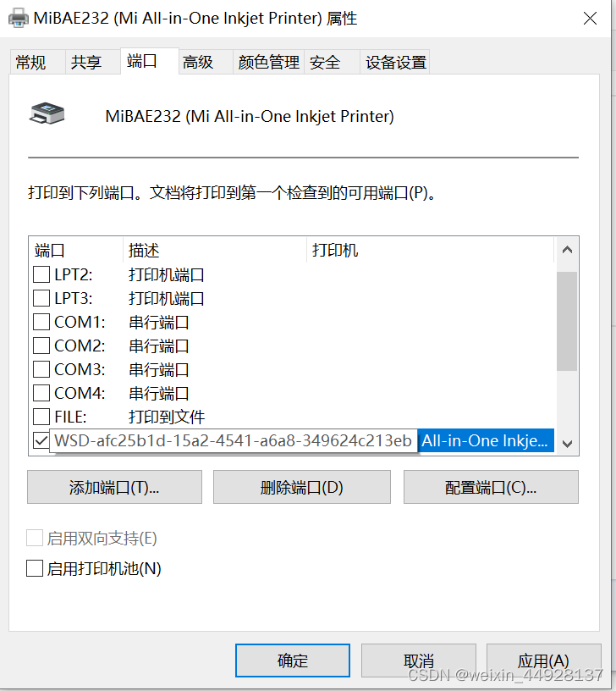Screen dimensions: 616x691
Task: Click the scroll-down arrow of the port list
Action: coord(567,444)
